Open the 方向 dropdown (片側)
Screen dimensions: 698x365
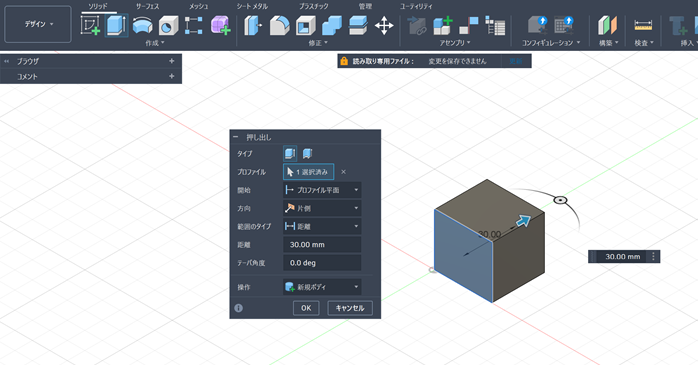(322, 208)
